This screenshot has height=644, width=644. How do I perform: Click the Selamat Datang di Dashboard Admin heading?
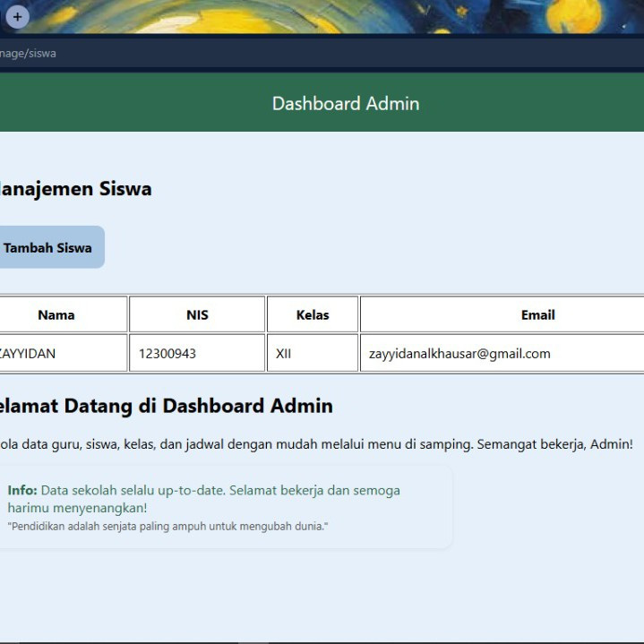(166, 406)
